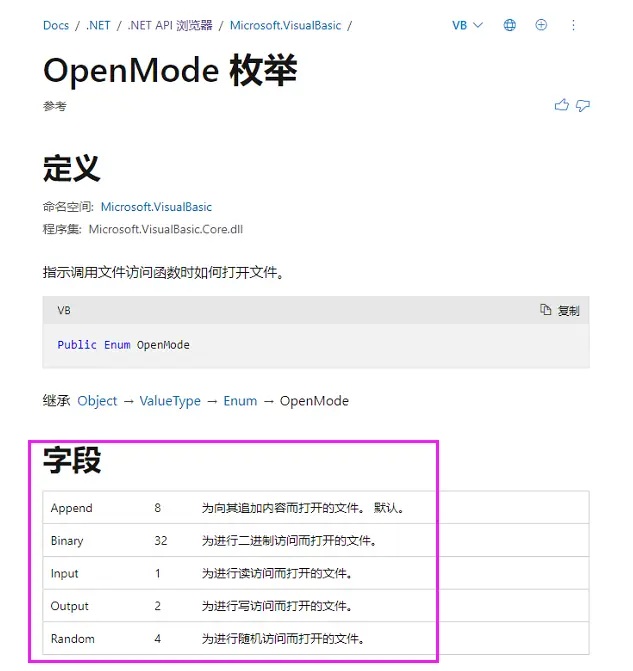Image resolution: width=633 pixels, height=671 pixels.
Task: Go to Docs in breadcrumb
Action: point(56,25)
